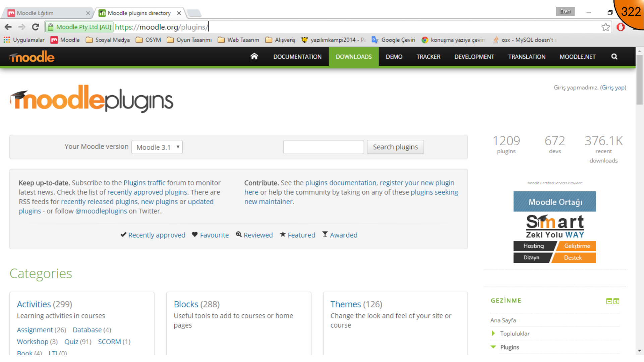Reload the page with refresh icon

(35, 27)
